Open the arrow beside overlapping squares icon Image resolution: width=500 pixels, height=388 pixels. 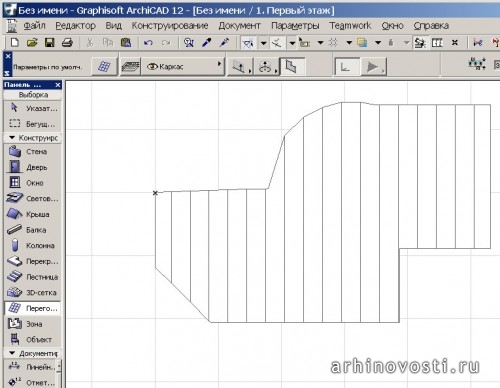coord(378,43)
